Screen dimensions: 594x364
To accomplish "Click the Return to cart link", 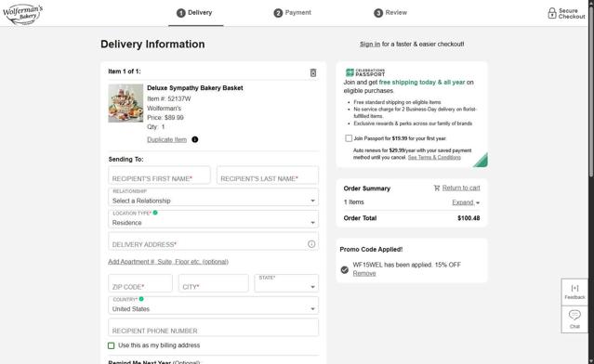I will [x=461, y=188].
